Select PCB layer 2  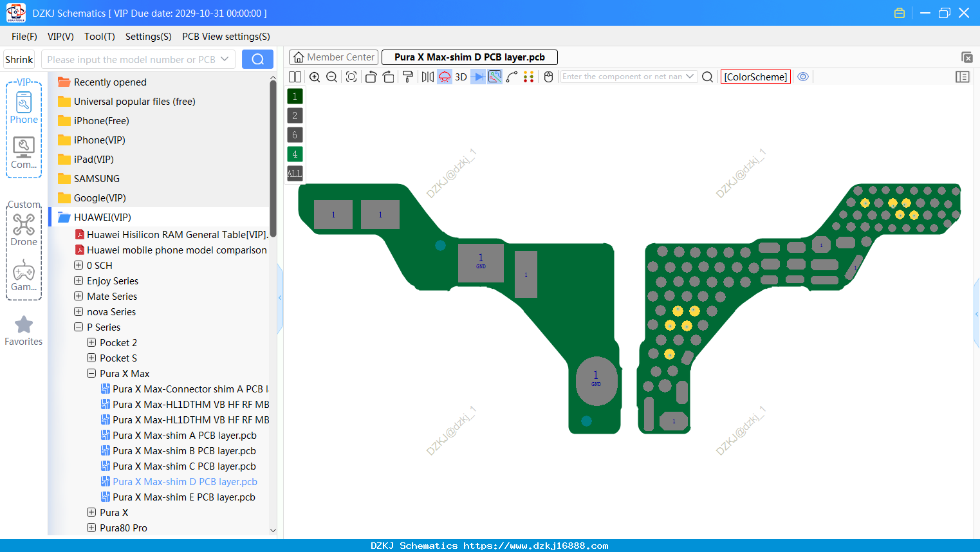[x=295, y=116]
